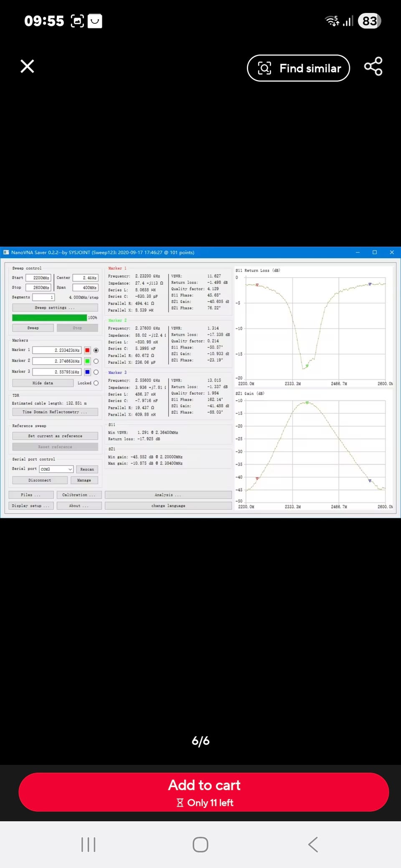Open the Files dialog
The height and width of the screenshot is (868, 401).
pos(31,495)
